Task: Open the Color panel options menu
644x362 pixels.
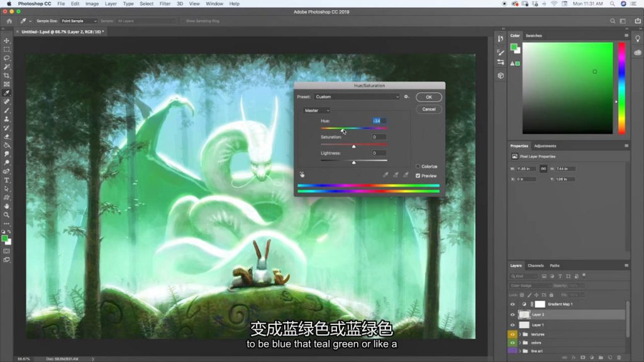Action: tap(626, 36)
